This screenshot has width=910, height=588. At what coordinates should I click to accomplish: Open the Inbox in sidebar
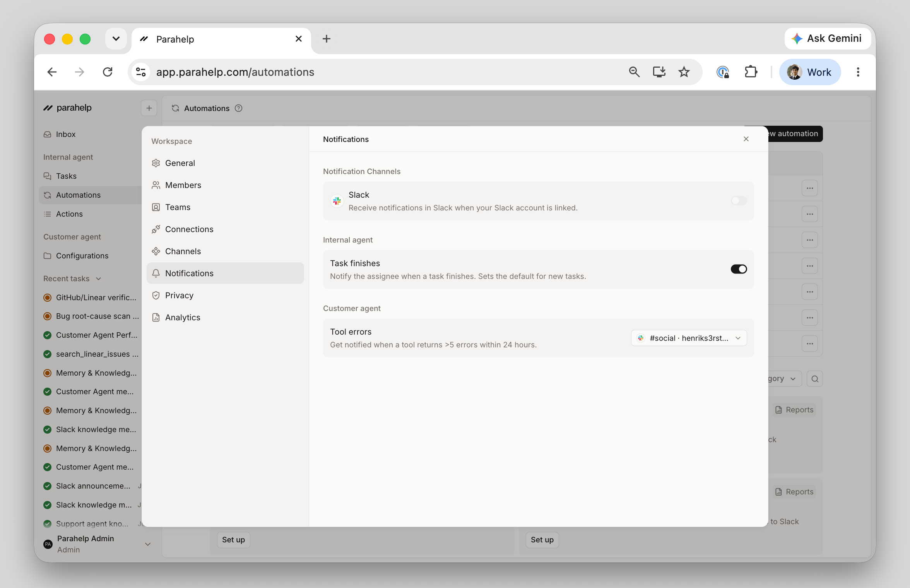(x=91, y=134)
